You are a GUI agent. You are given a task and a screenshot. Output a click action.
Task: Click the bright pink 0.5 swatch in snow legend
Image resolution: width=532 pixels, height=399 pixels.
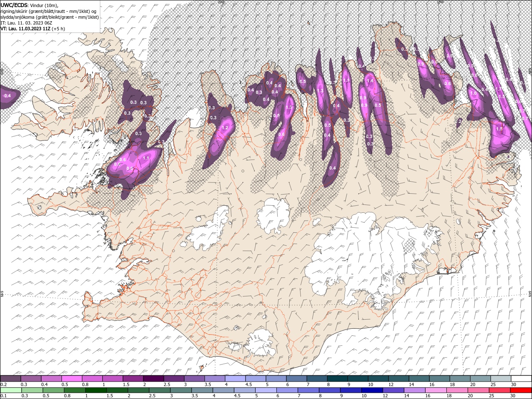(71, 379)
